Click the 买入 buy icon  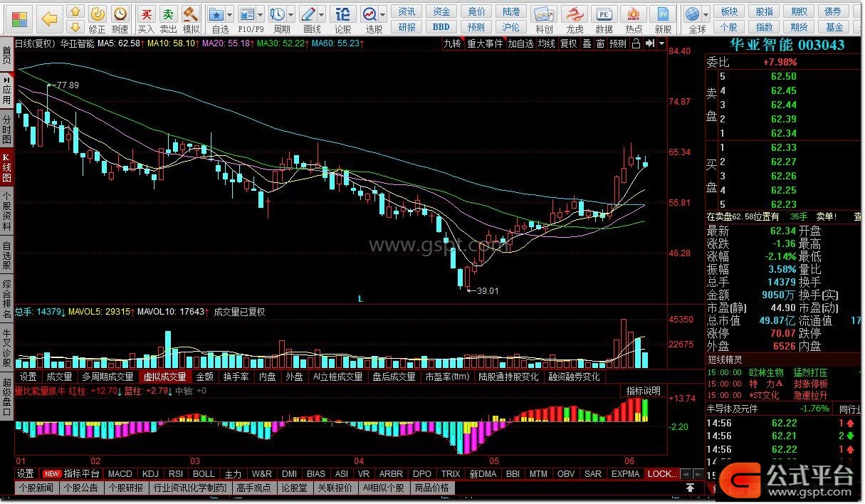146,19
